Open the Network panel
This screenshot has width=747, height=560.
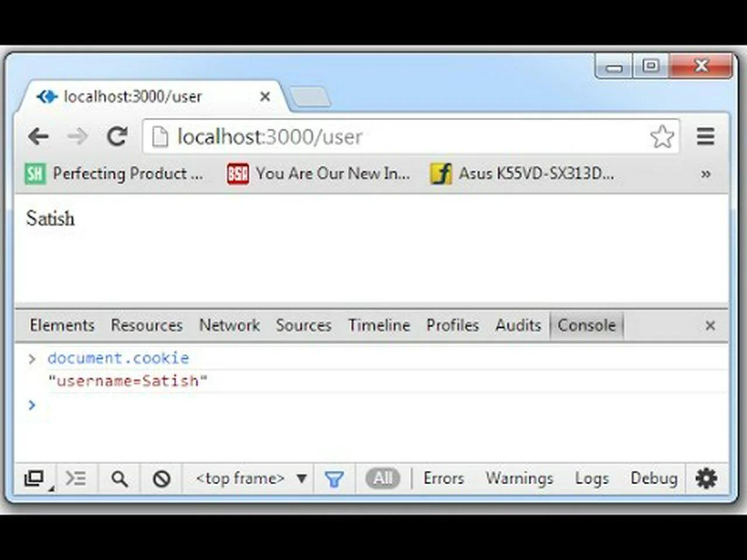pos(229,325)
